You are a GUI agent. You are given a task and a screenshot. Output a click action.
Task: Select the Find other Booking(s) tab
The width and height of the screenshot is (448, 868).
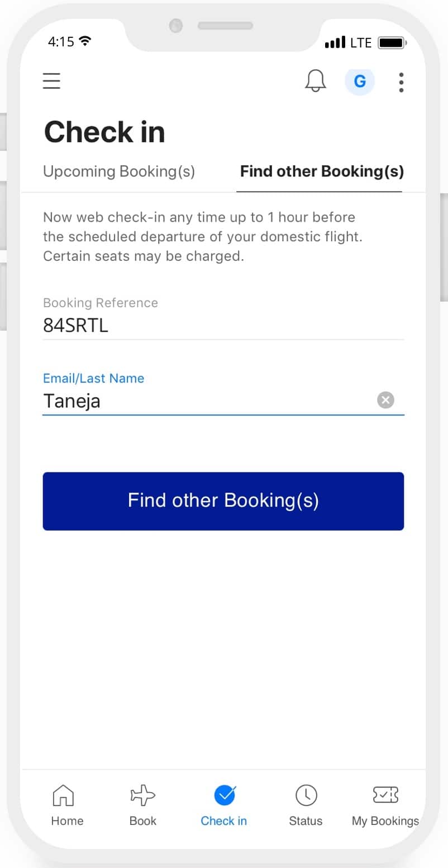pyautogui.click(x=322, y=171)
